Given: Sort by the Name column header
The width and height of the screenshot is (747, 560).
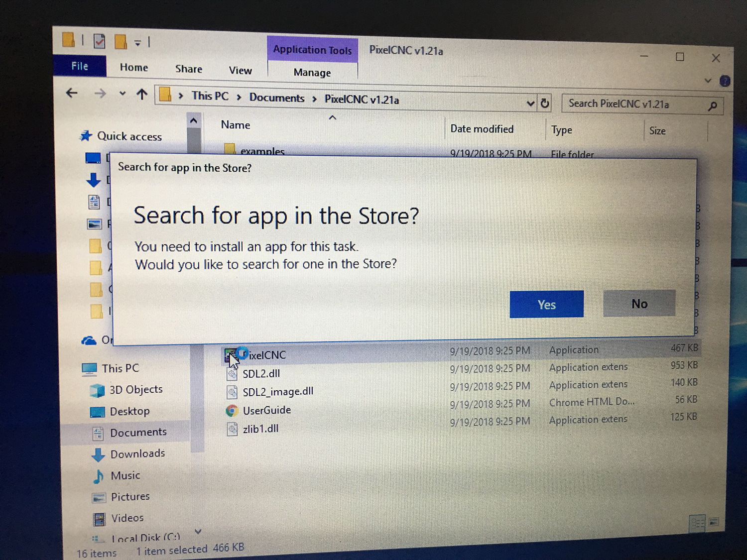Looking at the screenshot, I should tap(236, 124).
